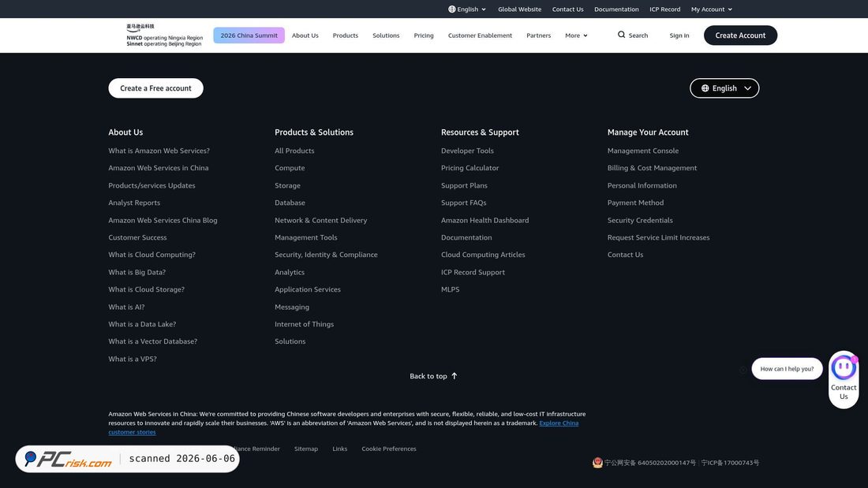Screen dimensions: 868x488
Task: Go to the Compute footer link
Action: [x=290, y=168]
